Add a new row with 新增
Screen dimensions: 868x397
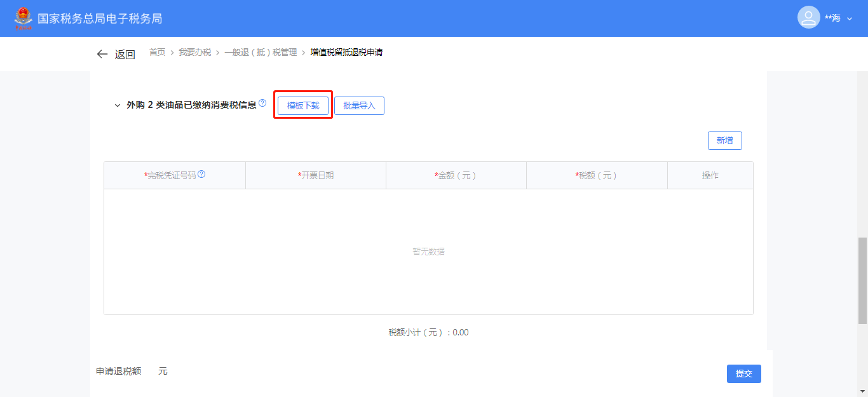(724, 140)
